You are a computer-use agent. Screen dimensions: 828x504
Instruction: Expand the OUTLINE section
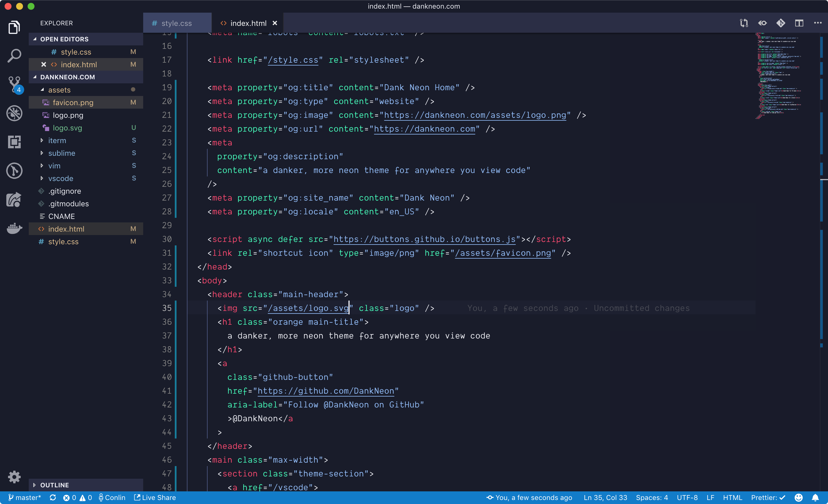[54, 485]
